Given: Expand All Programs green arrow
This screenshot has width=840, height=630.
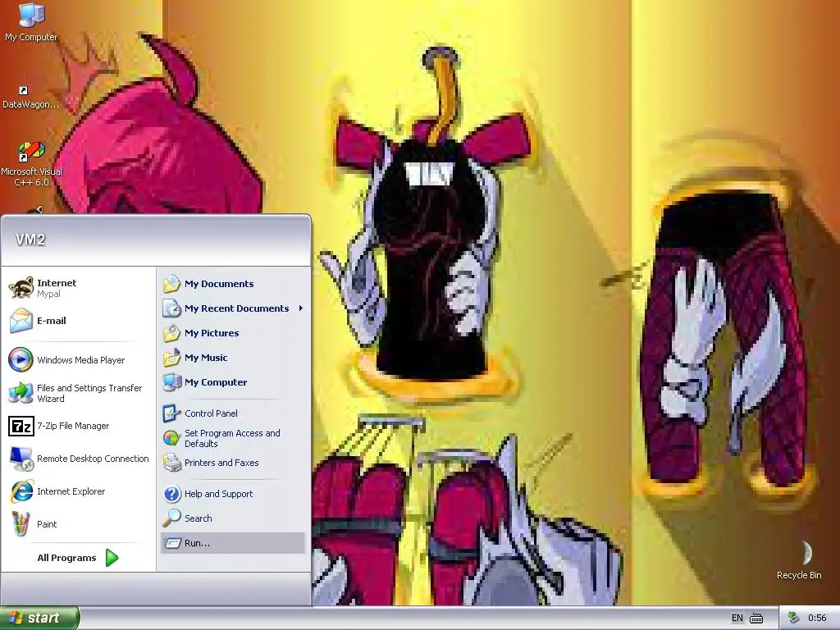Looking at the screenshot, I should point(112,558).
